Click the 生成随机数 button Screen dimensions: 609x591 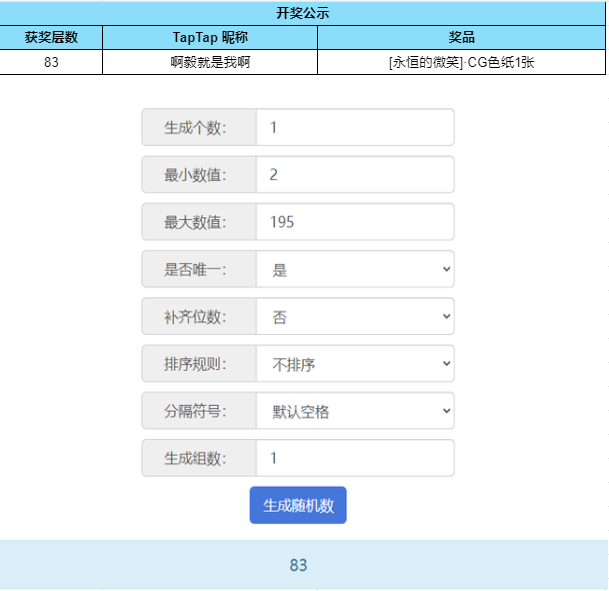(298, 505)
